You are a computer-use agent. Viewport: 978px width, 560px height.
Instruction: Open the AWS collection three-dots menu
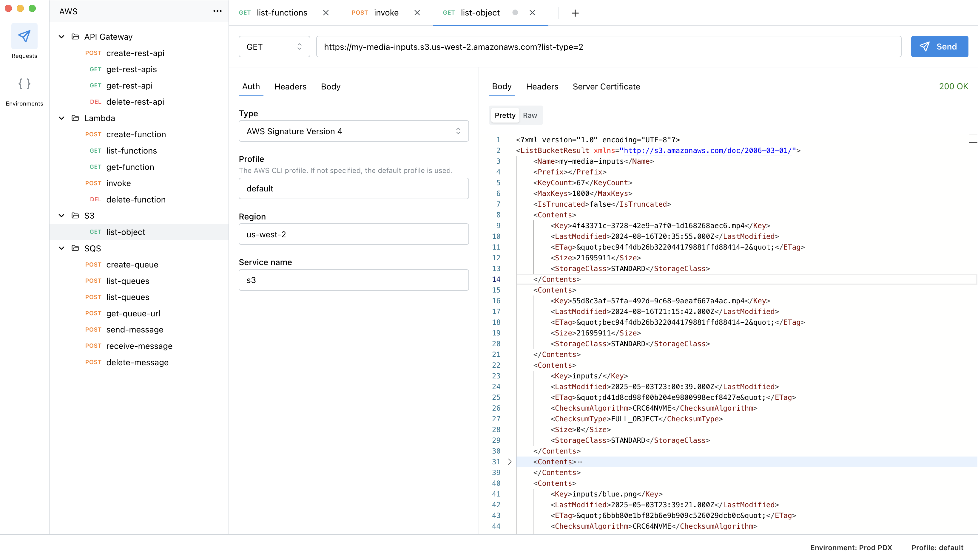pos(217,12)
